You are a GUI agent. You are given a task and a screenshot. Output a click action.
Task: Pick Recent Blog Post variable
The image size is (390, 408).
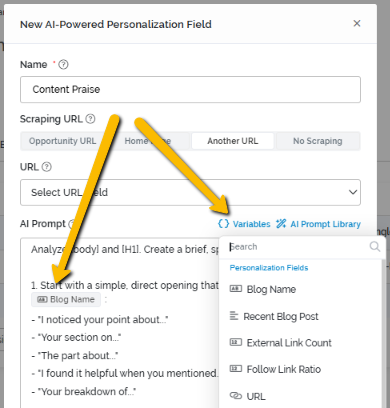(281, 316)
